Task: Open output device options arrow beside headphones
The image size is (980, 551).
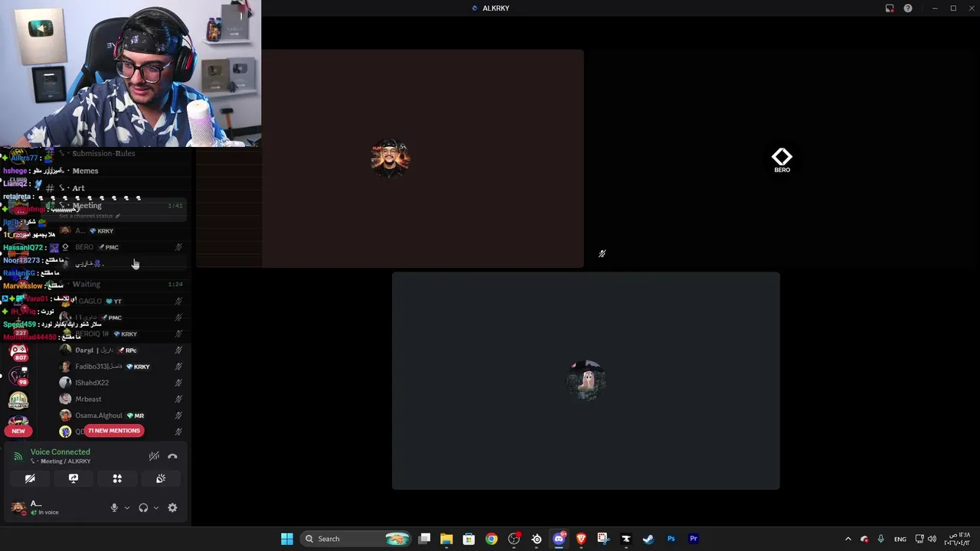Action: (156, 507)
